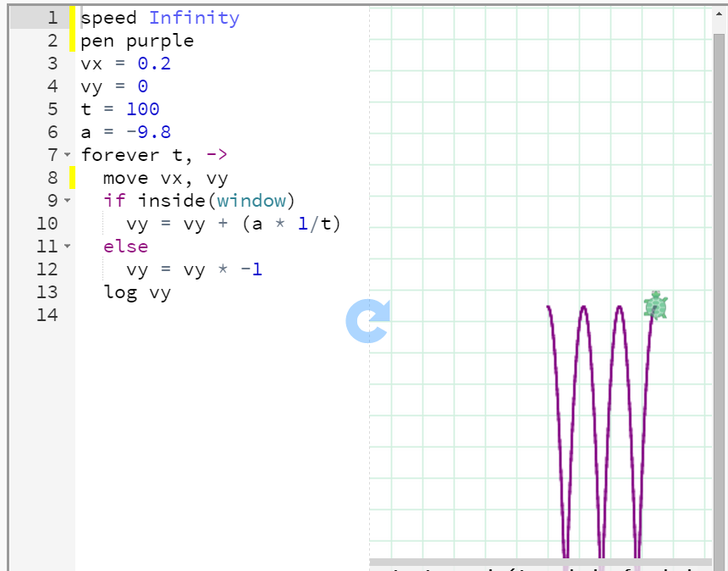Click line number 14 in the gutter

tap(47, 315)
